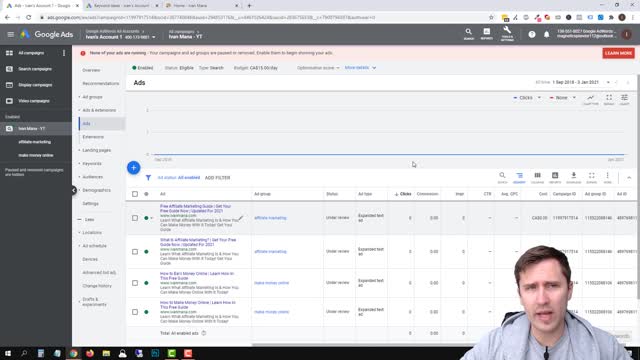640x360 pixels.
Task: Switch to the Keyword ideas browser tab
Action: (x=121, y=6)
